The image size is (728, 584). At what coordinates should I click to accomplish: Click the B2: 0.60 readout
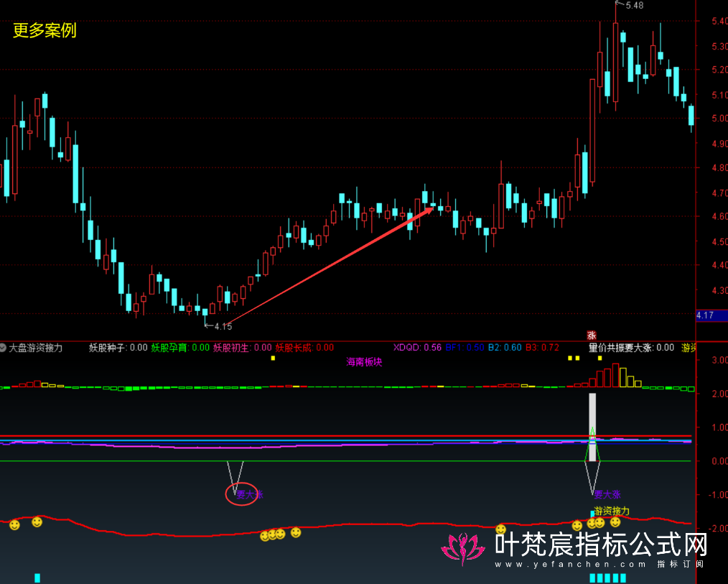(505, 348)
